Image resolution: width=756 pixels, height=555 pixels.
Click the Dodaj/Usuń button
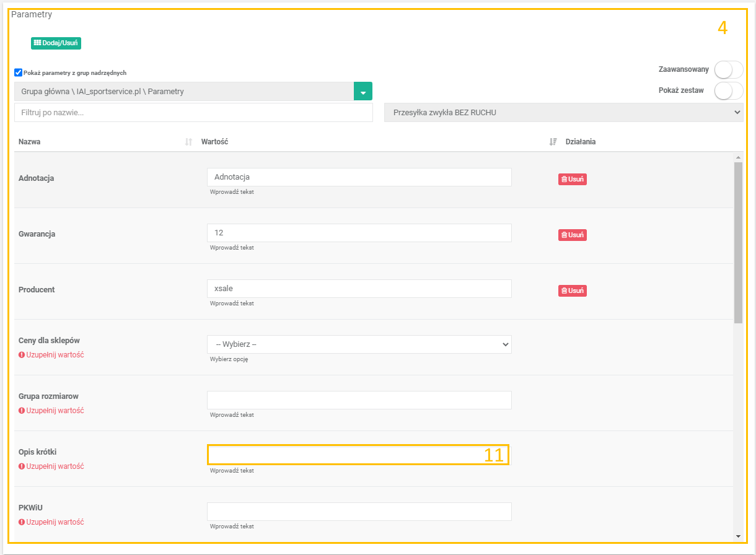pos(56,43)
